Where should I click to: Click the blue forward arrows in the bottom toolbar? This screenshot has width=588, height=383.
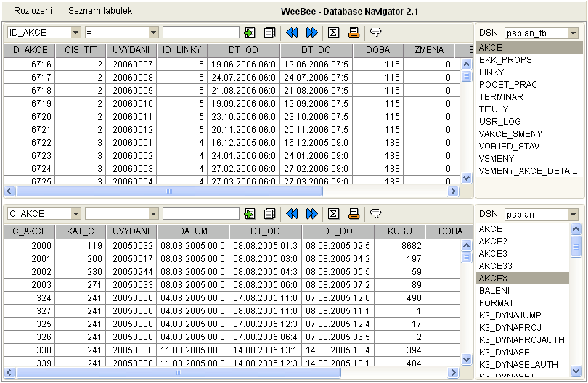tap(312, 214)
